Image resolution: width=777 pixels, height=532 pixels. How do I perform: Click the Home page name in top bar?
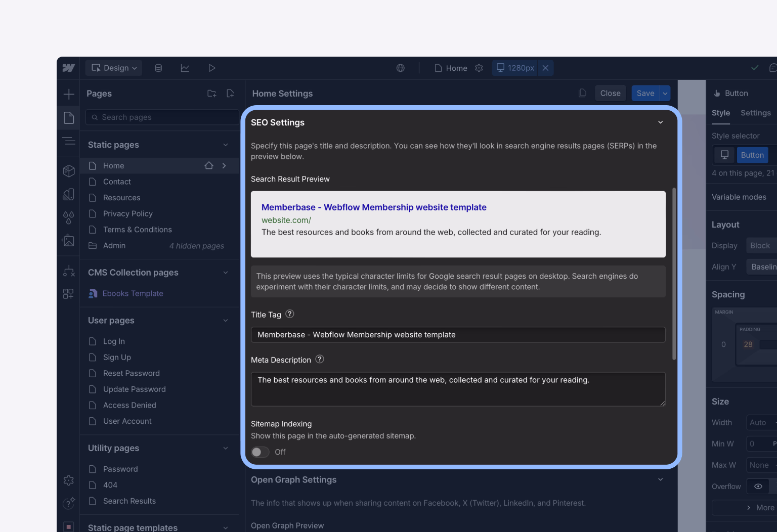[x=457, y=68]
